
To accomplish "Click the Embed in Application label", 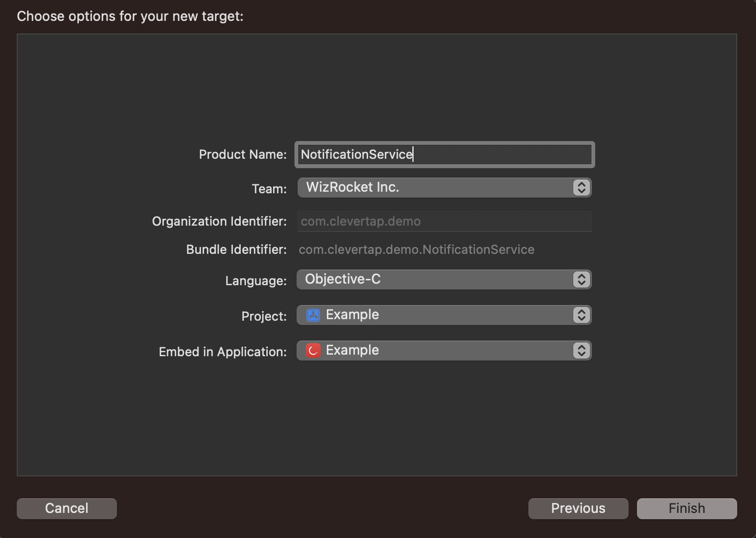I will point(222,352).
